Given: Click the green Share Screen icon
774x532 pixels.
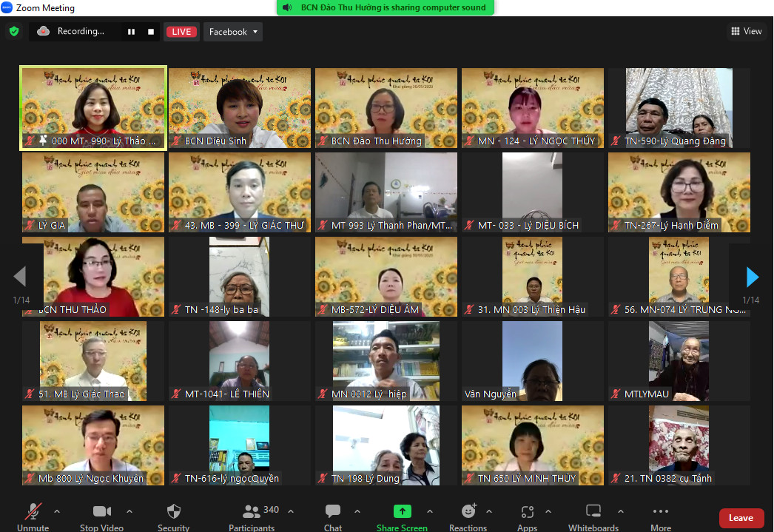Looking at the screenshot, I should [402, 512].
